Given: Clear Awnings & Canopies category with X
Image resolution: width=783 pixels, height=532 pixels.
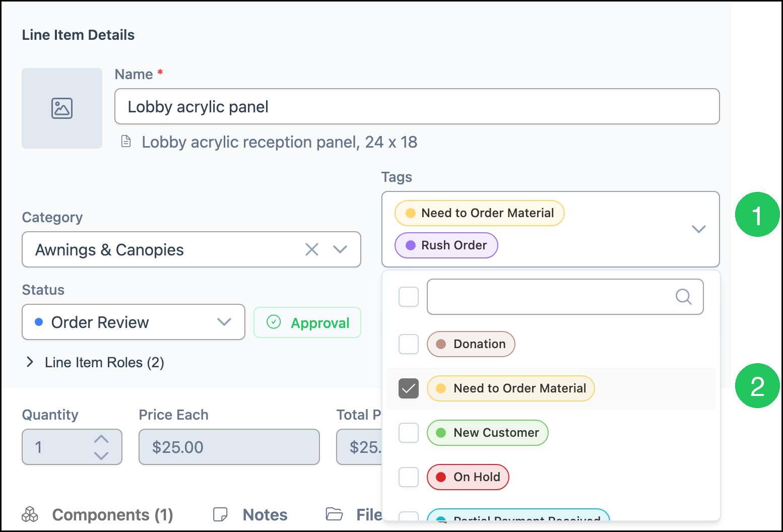Looking at the screenshot, I should click(x=312, y=249).
